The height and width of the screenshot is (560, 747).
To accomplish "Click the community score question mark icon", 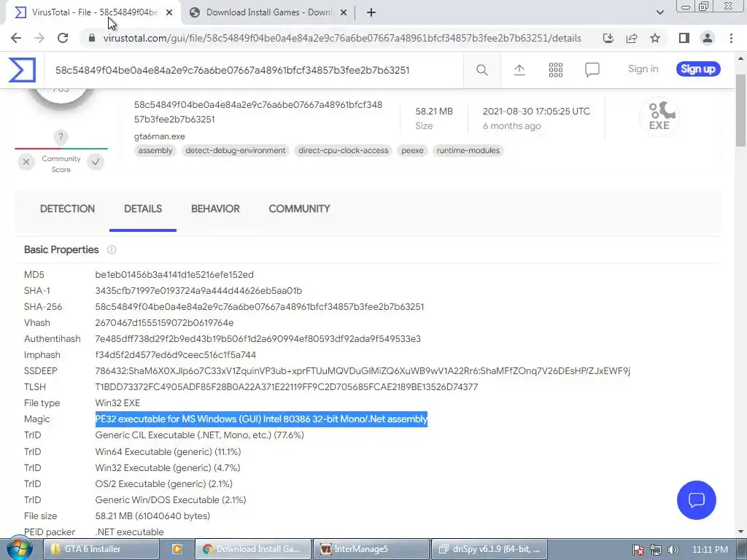I will (61, 137).
